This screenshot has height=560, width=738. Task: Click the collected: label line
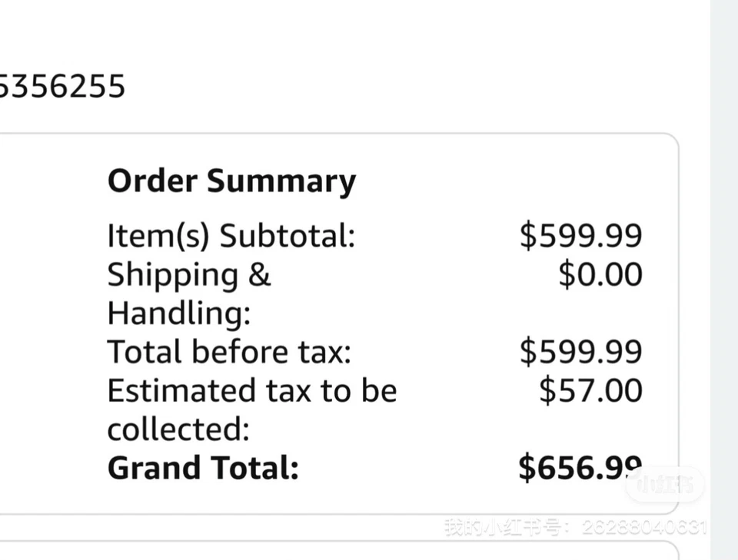pos(178,429)
